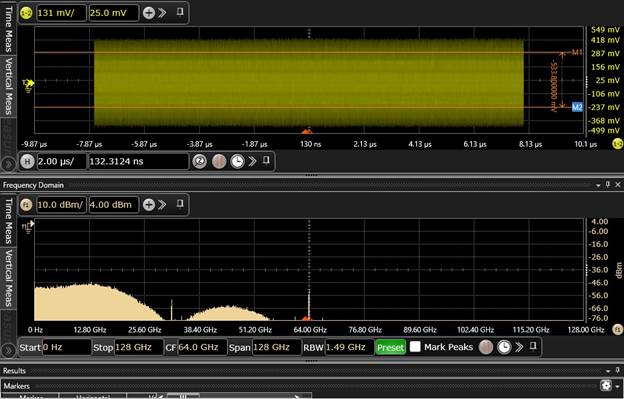Viewport: 624px width, 399px height.
Task: Click the plus button beside 4.00 dBm
Action: pos(149,205)
